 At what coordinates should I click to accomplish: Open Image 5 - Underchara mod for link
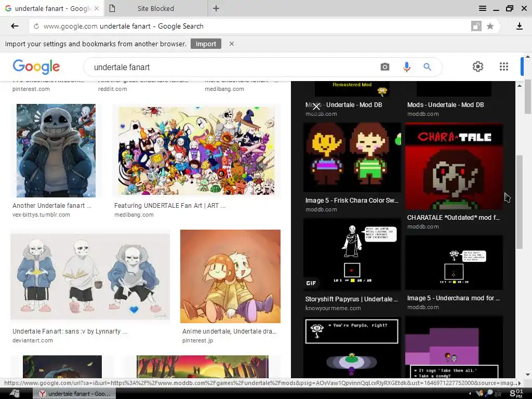[453, 298]
